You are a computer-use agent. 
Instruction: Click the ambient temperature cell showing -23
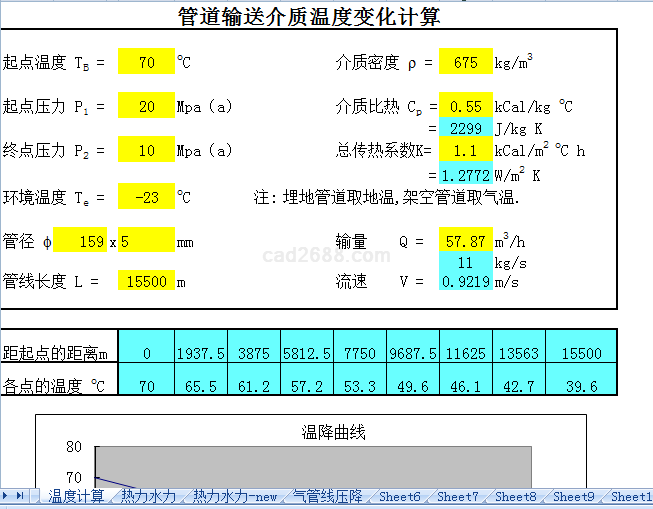click(146, 197)
